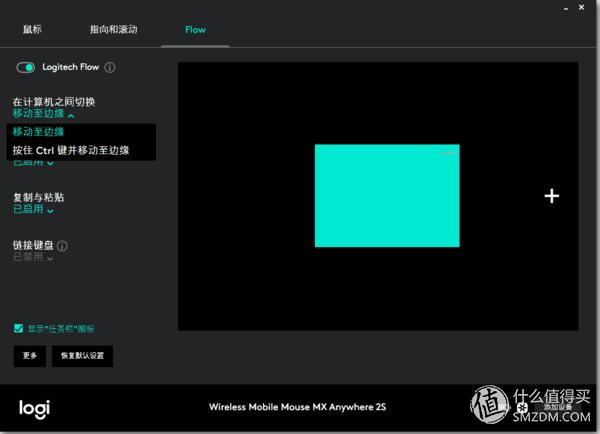Viewport: 600px width, 434px height.
Task: Click the 在计算机之间切换 label
Action: click(54, 102)
